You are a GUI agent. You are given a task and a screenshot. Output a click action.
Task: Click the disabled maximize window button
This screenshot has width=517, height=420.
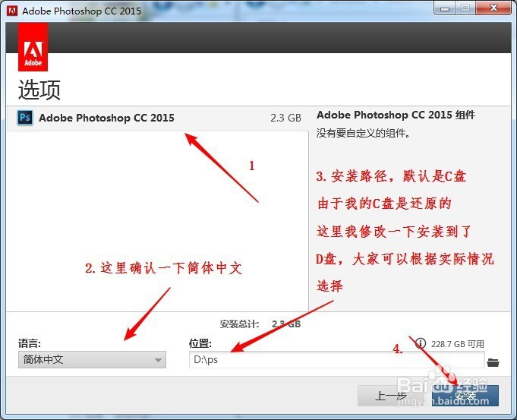pos(465,8)
